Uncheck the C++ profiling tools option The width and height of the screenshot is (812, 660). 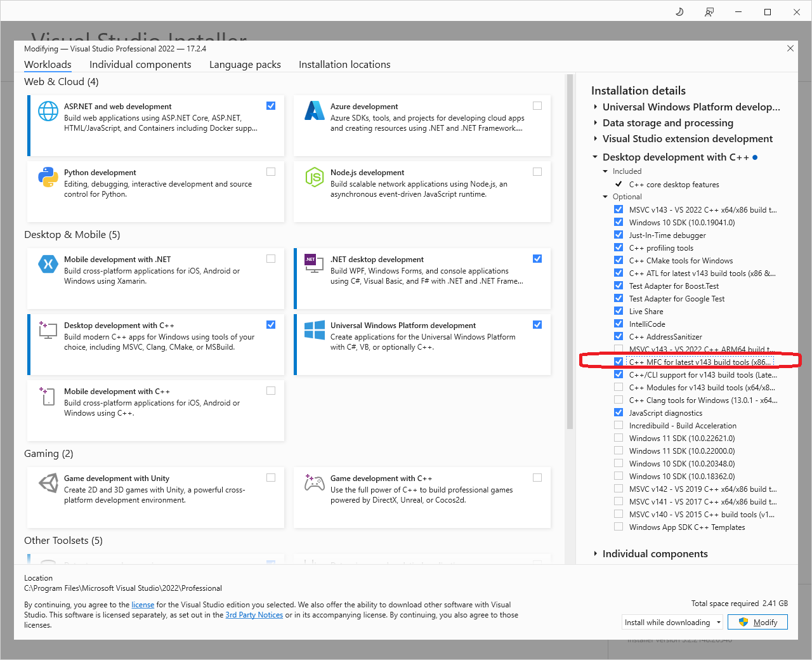(619, 247)
